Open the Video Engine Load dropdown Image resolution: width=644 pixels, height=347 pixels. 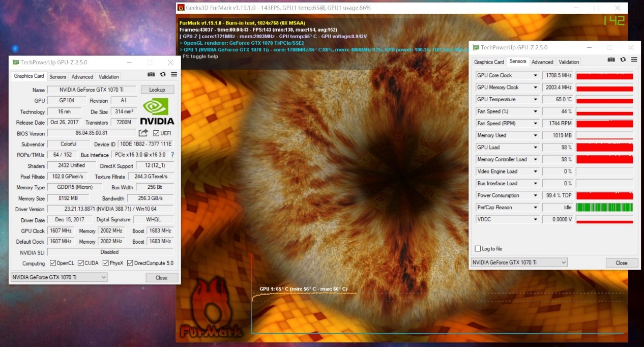tap(535, 171)
